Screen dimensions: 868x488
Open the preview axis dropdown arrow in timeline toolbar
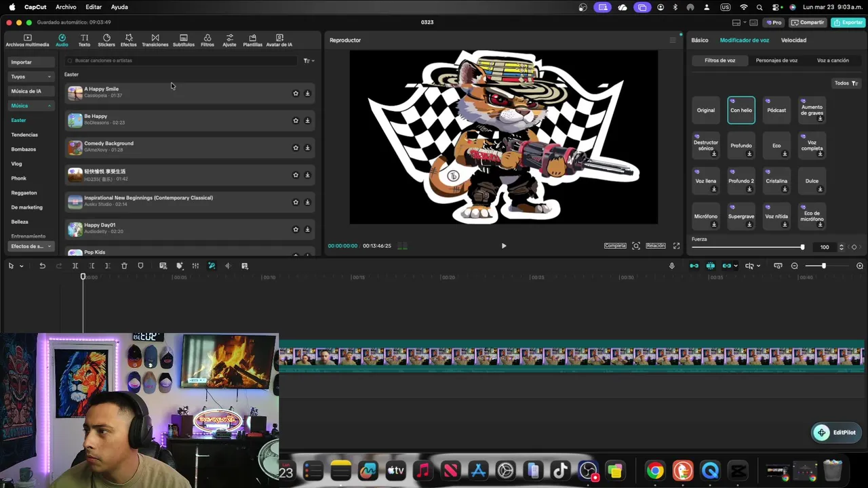[758, 266]
